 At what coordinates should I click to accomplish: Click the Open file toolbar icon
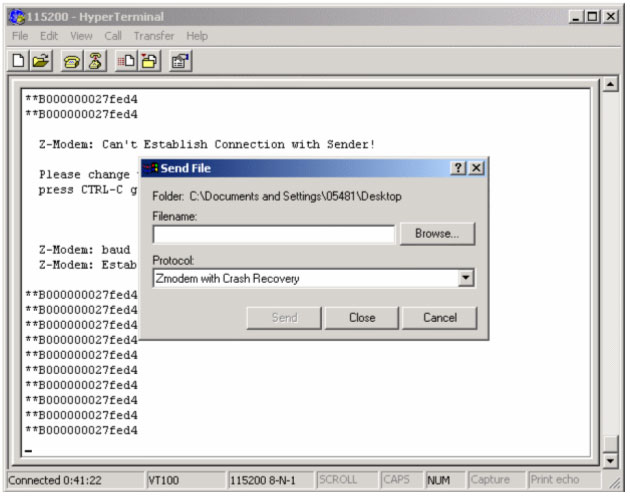coord(40,61)
